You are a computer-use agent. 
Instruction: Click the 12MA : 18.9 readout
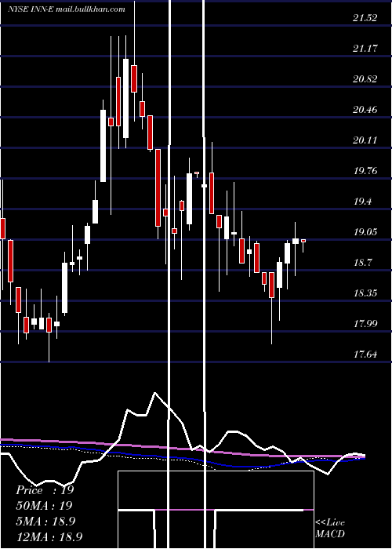pyautogui.click(x=49, y=536)
